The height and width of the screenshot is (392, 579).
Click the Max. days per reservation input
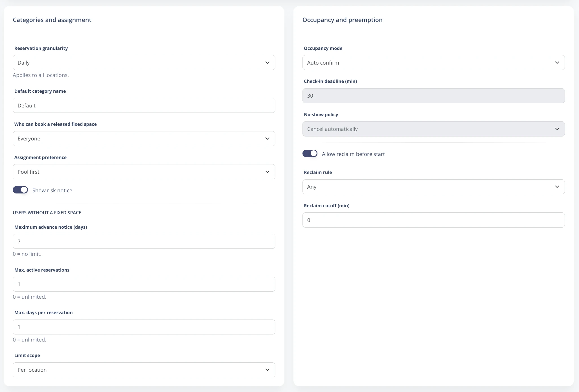click(x=144, y=327)
